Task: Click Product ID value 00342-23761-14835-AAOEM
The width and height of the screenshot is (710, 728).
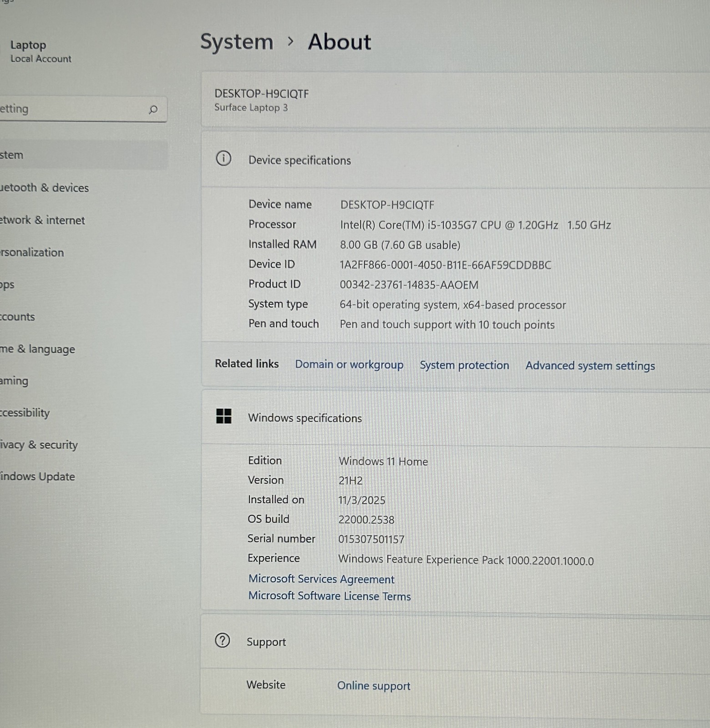Action: (x=409, y=285)
